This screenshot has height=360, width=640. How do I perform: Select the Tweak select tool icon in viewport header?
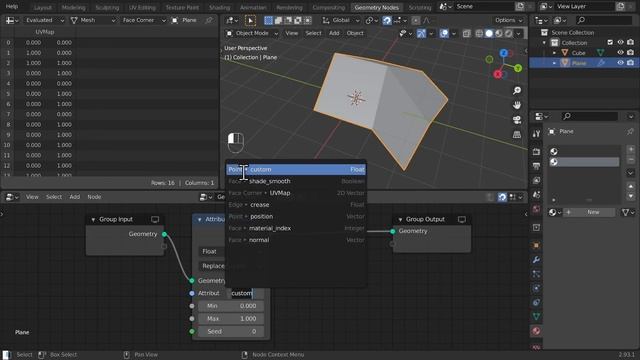[250, 20]
